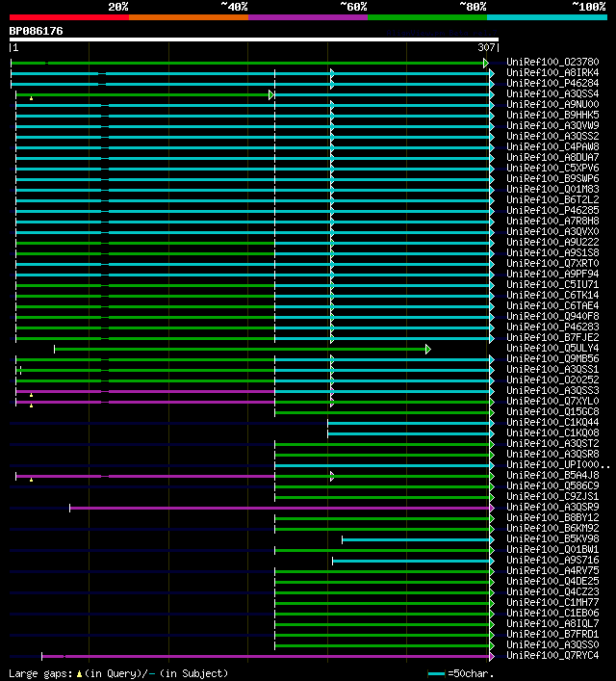Select the UniRef100_A3QSS2 label
The image size is (616, 681).
[x=552, y=136]
